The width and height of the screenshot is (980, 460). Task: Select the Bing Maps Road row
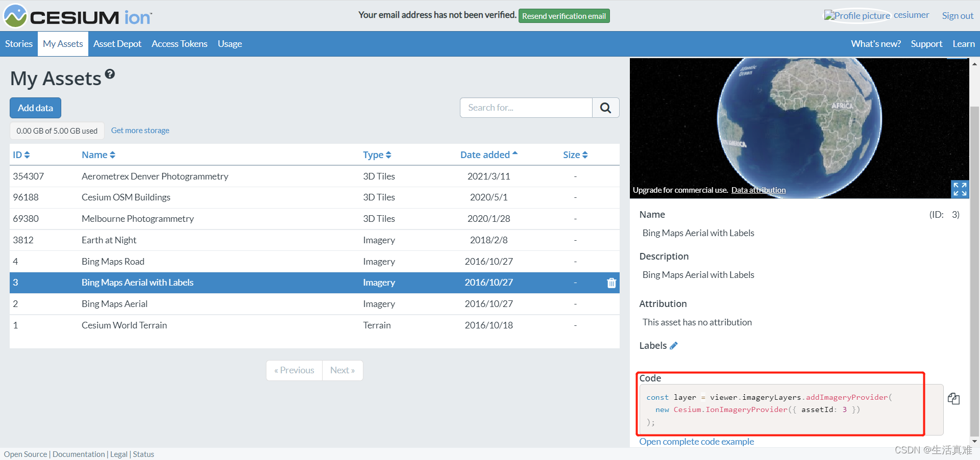[314, 262]
